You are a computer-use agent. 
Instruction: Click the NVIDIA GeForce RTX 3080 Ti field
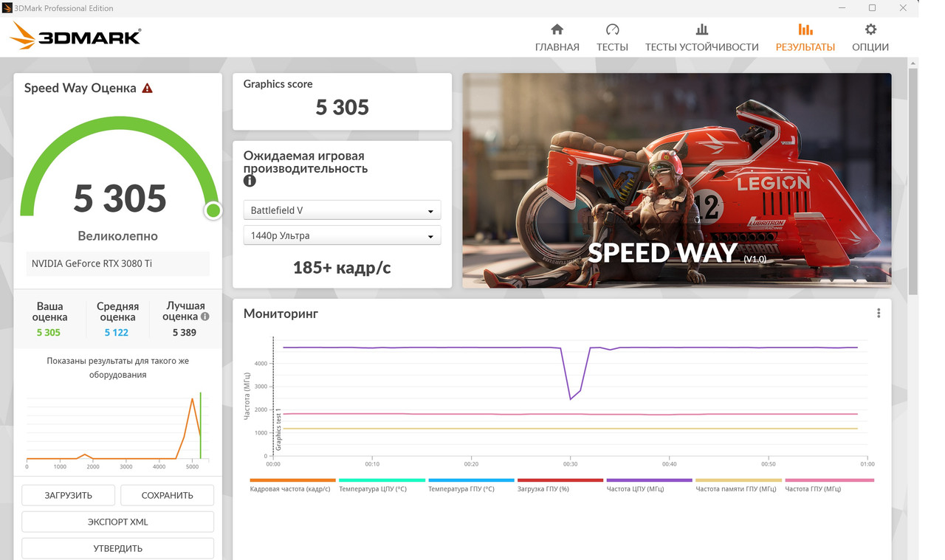click(x=117, y=263)
